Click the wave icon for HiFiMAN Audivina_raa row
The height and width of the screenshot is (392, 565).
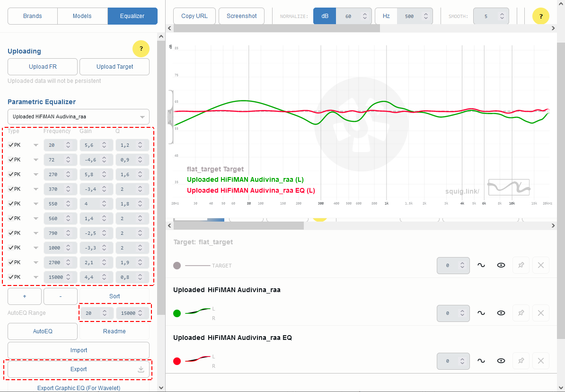pos(481,313)
